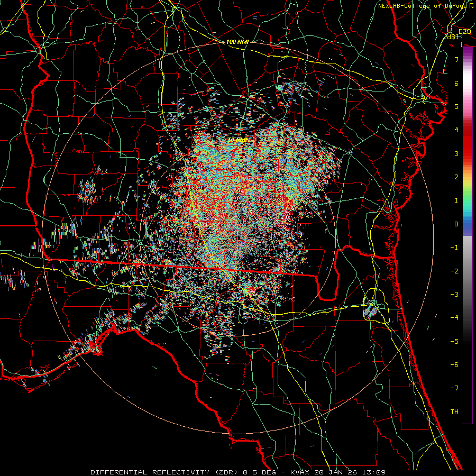Screen dimensions: 476x476
Task: Click the 100 NMI range ring label
Action: tap(237, 42)
